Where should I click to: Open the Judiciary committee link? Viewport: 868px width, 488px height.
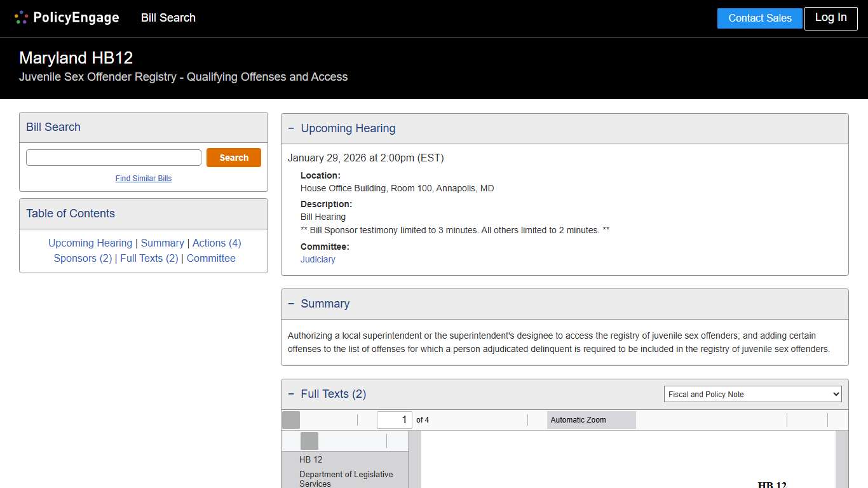(x=318, y=259)
